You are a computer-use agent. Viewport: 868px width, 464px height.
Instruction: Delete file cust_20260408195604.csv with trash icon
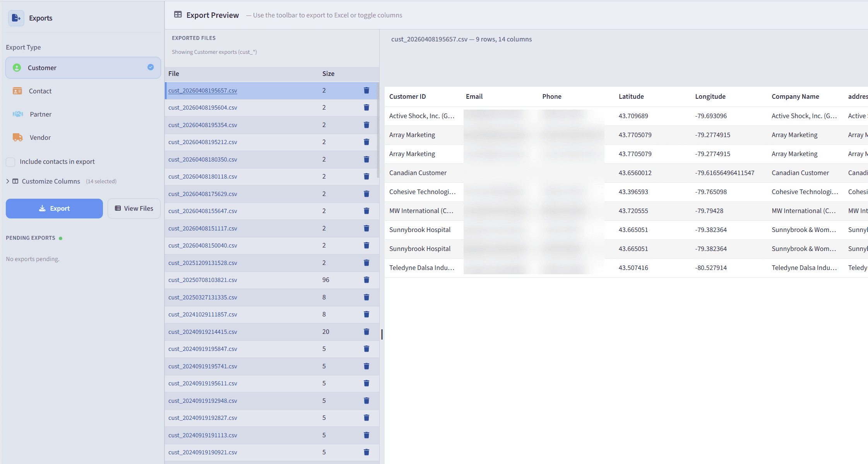366,107
